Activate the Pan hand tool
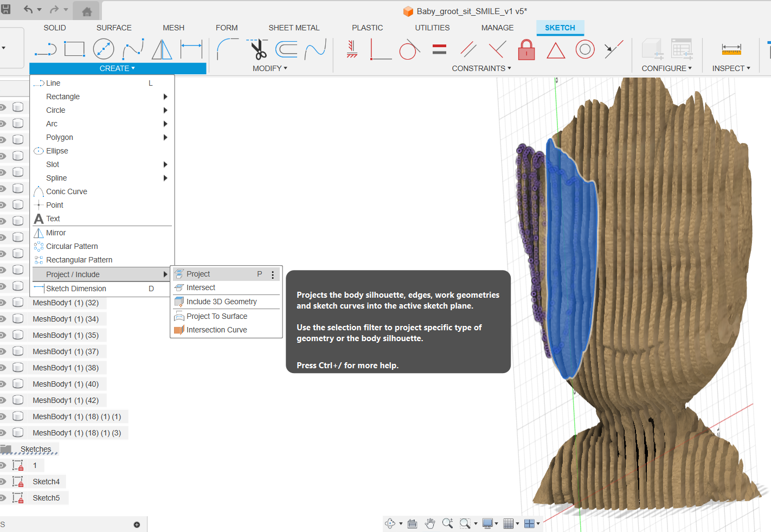 click(430, 523)
